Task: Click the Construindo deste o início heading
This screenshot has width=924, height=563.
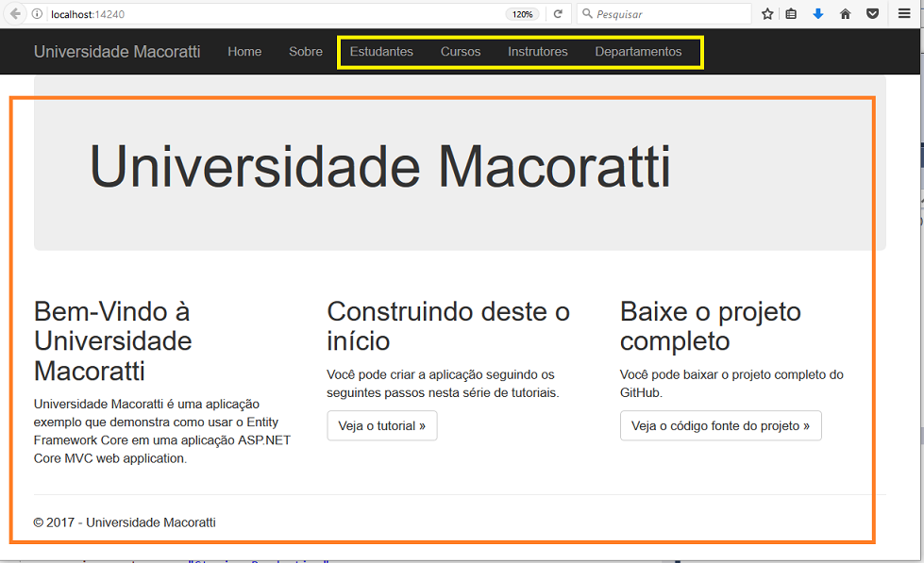Action: (x=448, y=326)
